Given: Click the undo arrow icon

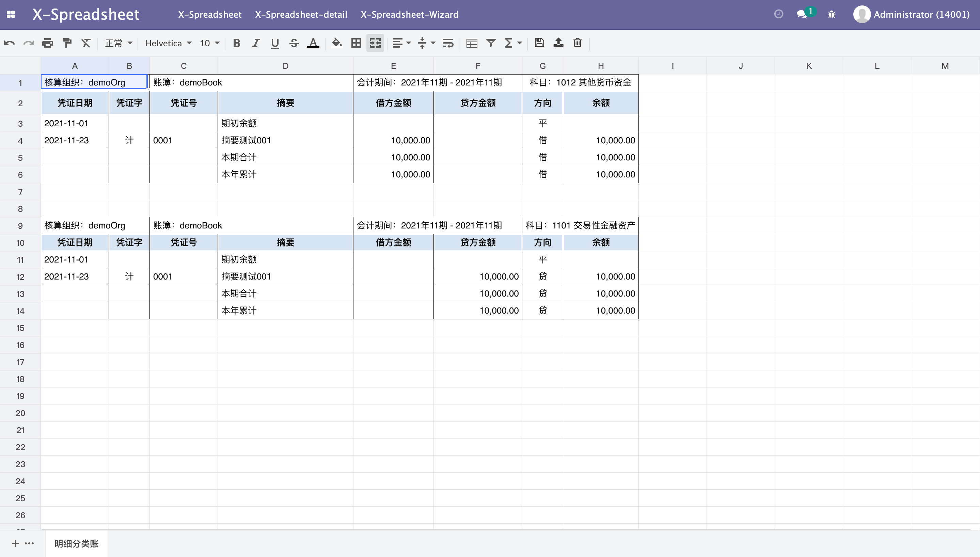Looking at the screenshot, I should click(10, 43).
